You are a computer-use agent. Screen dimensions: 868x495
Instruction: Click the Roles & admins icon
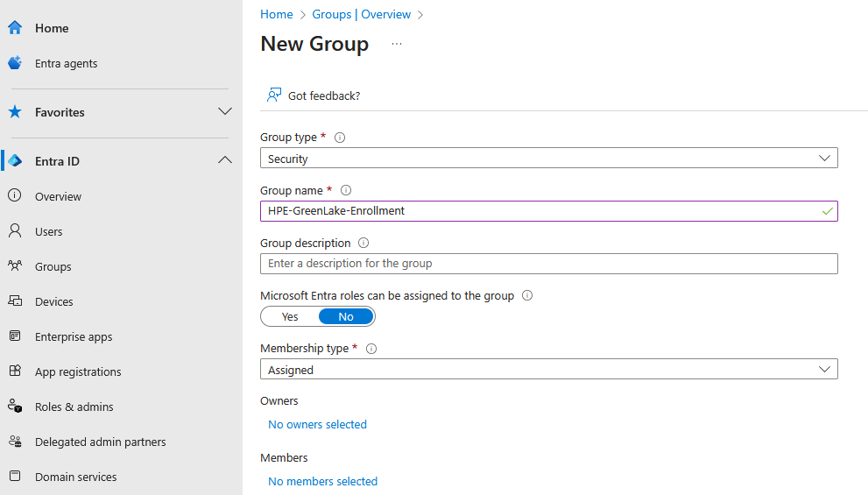point(15,407)
